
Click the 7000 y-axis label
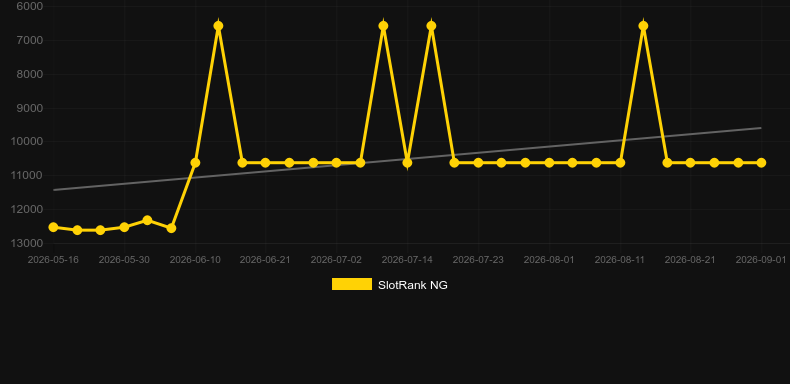pos(29,40)
